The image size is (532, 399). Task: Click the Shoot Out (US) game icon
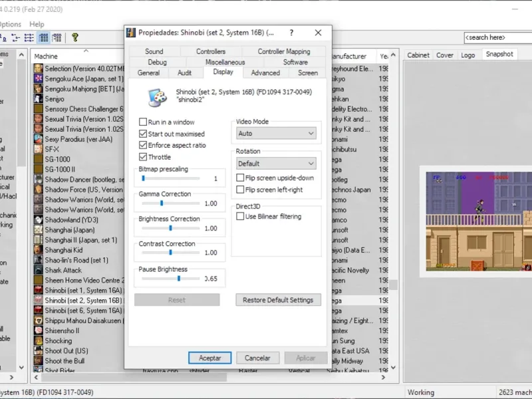[x=39, y=351]
